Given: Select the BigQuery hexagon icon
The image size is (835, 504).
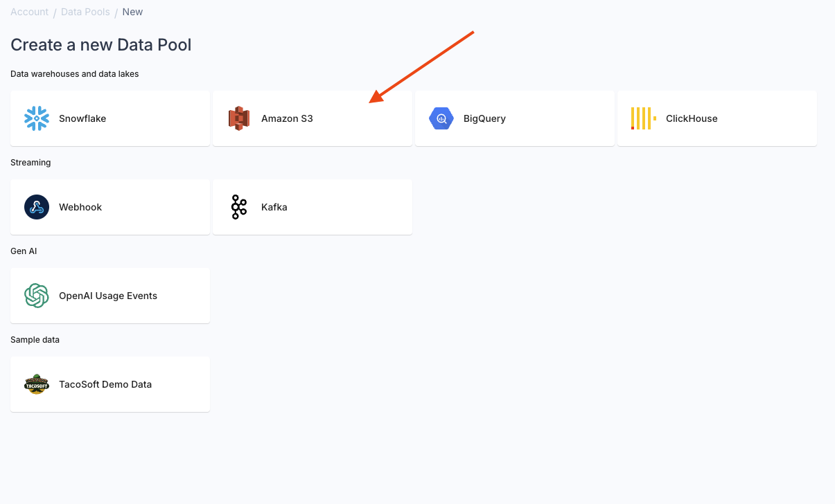Looking at the screenshot, I should [441, 118].
